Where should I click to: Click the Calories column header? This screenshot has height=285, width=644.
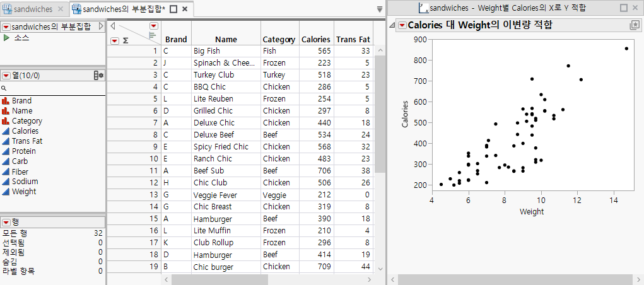click(x=316, y=40)
